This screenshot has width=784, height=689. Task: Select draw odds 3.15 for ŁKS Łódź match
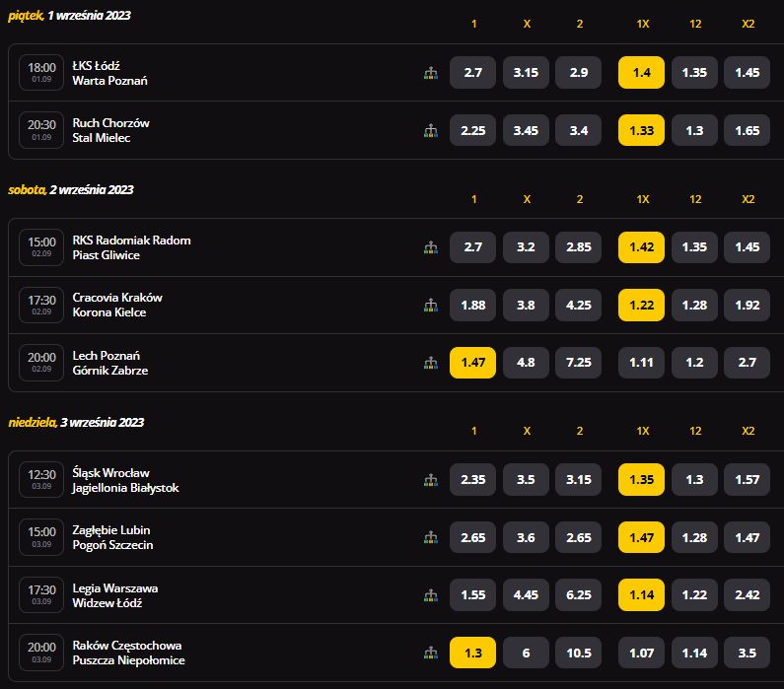point(526,72)
